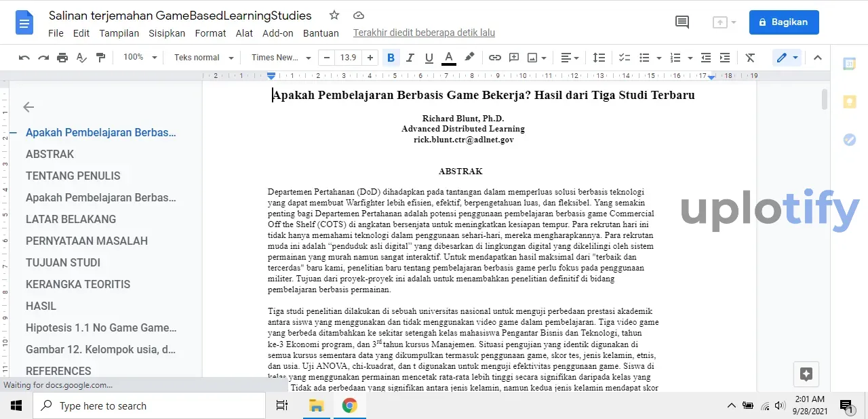This screenshot has height=419, width=868.
Task: Open the Google Docs home icon
Action: pos(24,23)
